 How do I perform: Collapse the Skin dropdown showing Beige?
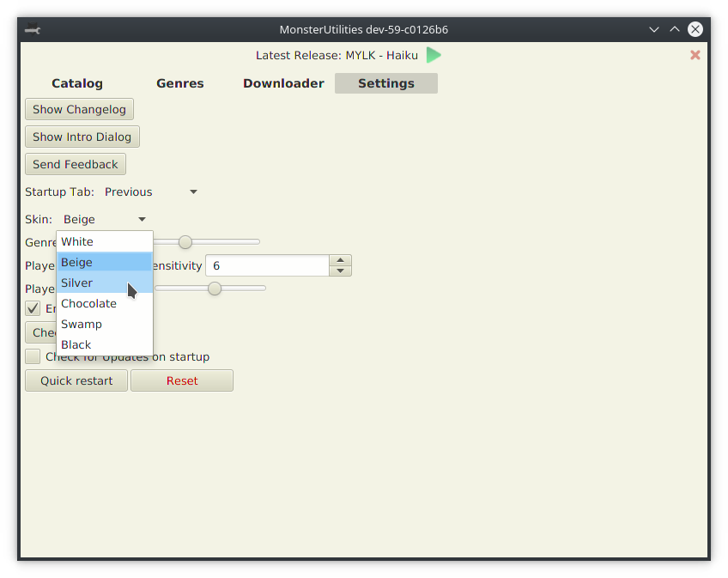(x=104, y=219)
